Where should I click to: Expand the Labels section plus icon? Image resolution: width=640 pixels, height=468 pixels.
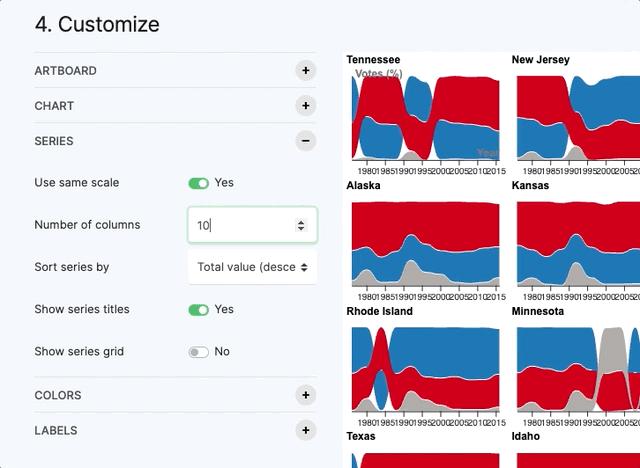306,430
